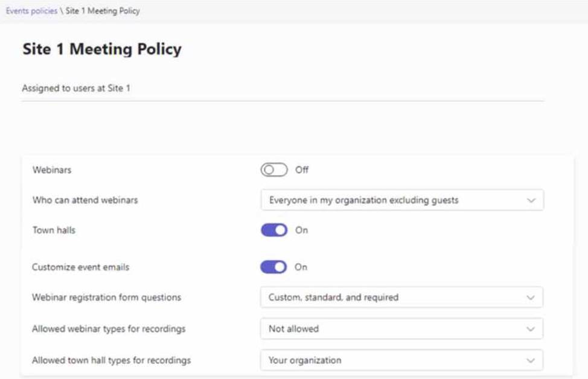Click the Site 1 Meeting Policy breadcrumb item
The height and width of the screenshot is (379, 588).
pos(103,11)
